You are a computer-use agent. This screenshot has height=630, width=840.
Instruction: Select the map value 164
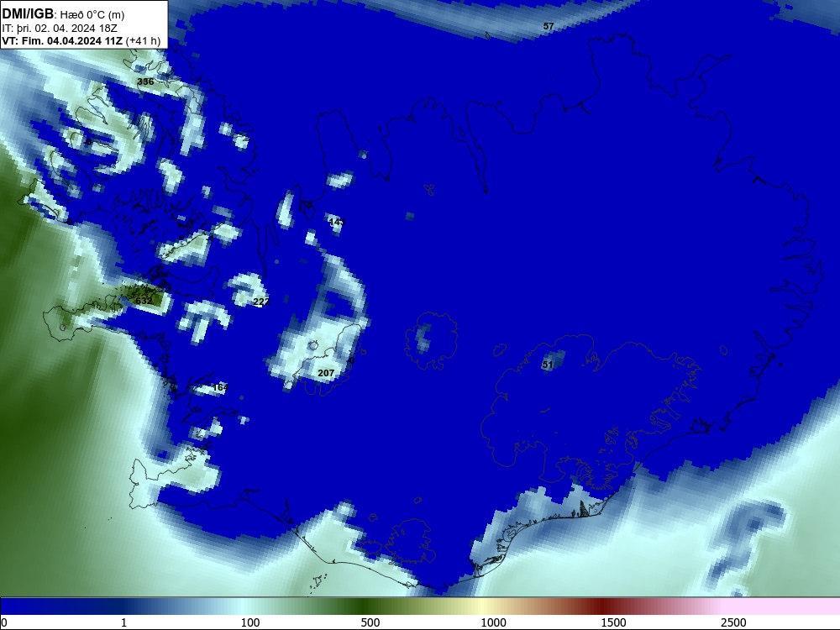[x=220, y=387]
